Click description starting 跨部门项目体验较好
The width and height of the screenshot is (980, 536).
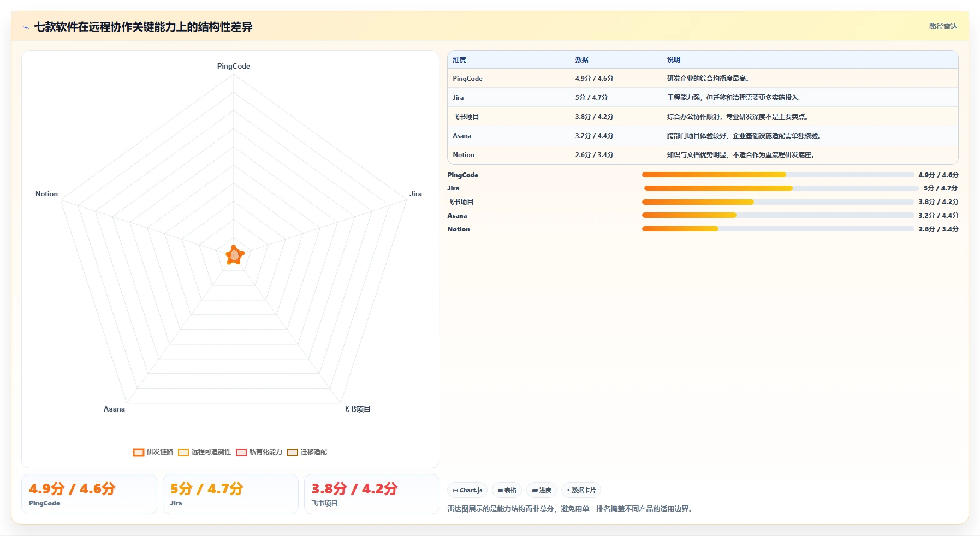[744, 136]
